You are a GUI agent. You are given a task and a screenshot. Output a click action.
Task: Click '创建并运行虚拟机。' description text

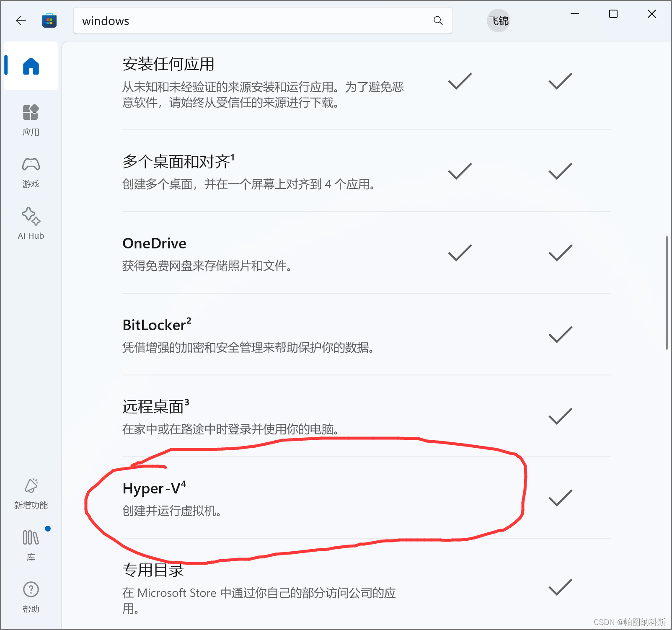click(x=172, y=511)
